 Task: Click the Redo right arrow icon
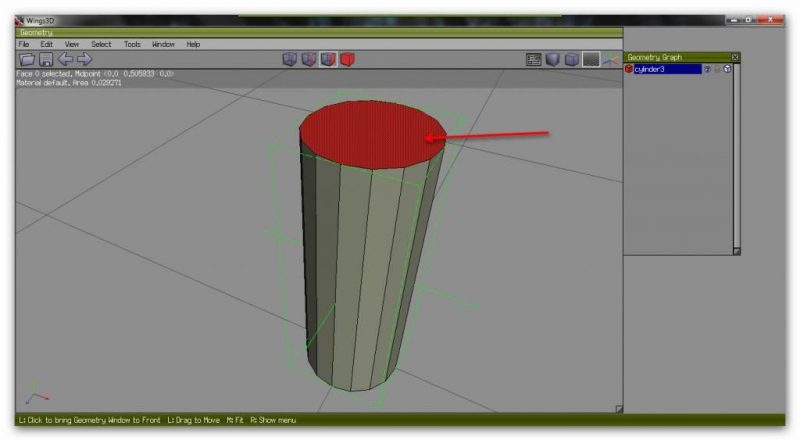84,60
